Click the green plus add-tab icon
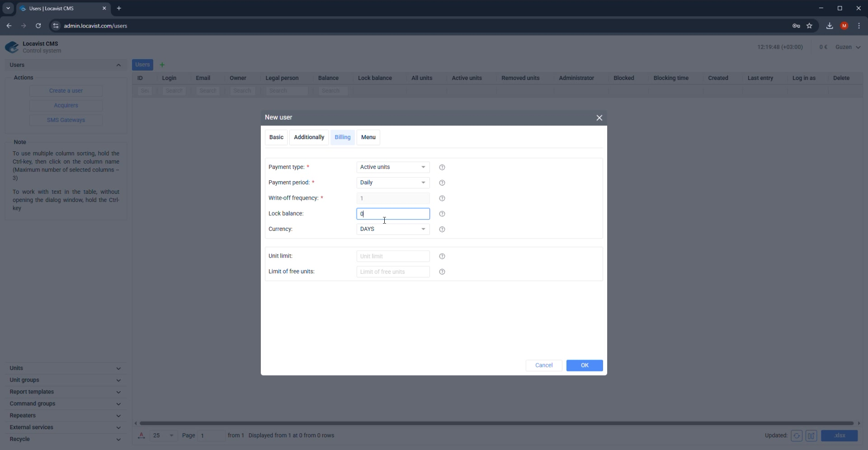The height and width of the screenshot is (450, 868). 162,65
